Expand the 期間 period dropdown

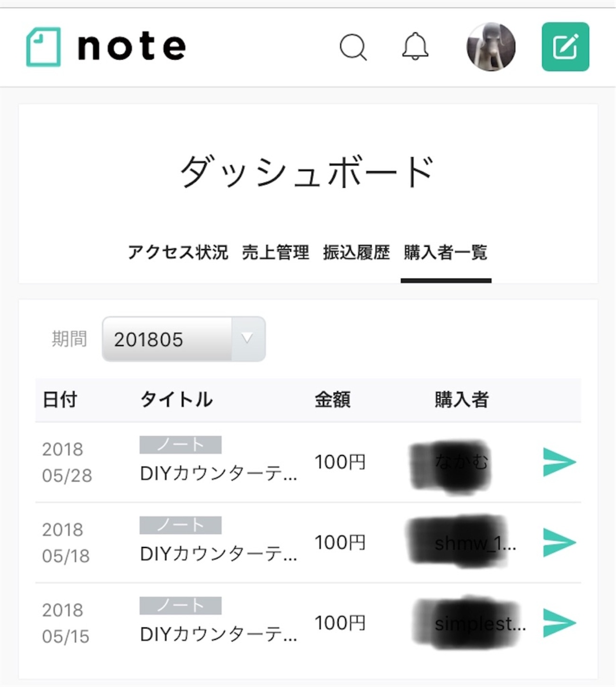(183, 339)
